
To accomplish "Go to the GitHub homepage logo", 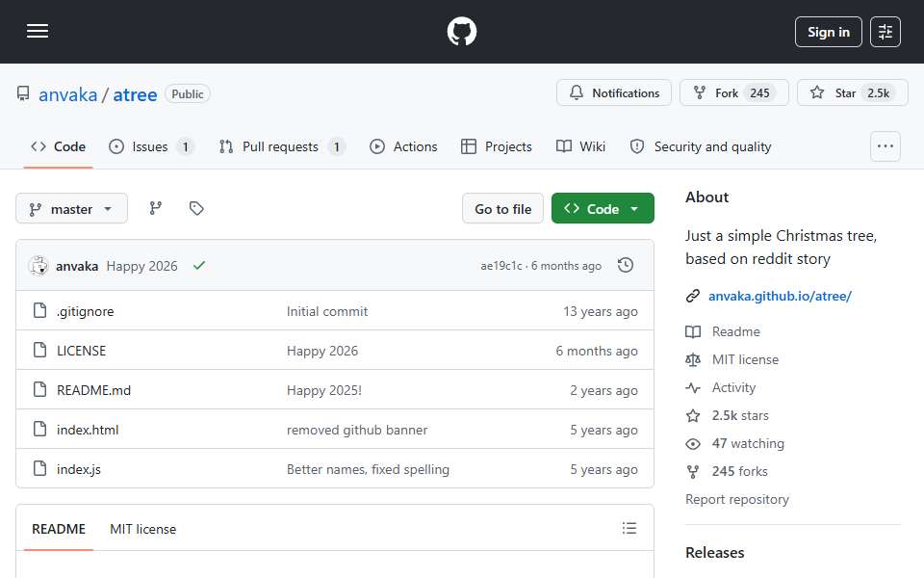I will [461, 31].
